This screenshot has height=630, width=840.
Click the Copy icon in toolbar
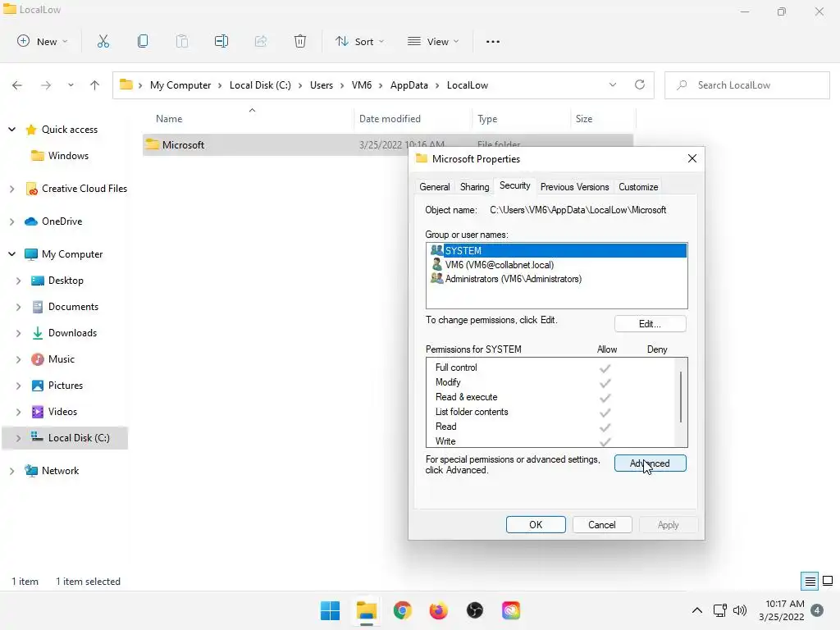click(143, 41)
